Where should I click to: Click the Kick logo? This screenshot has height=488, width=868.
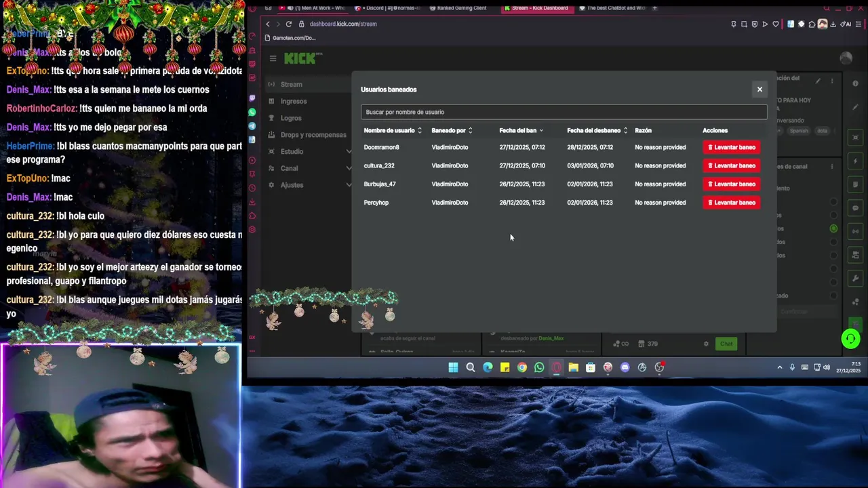point(302,58)
